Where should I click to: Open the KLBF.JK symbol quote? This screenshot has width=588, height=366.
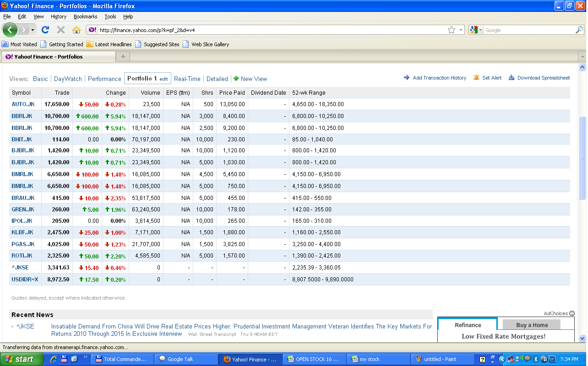(22, 232)
